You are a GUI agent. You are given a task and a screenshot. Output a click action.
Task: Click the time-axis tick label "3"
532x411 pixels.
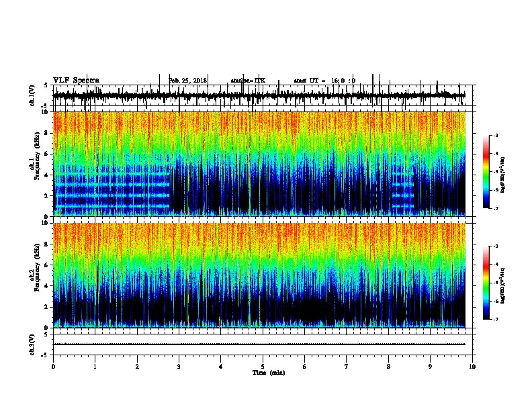coord(179,367)
